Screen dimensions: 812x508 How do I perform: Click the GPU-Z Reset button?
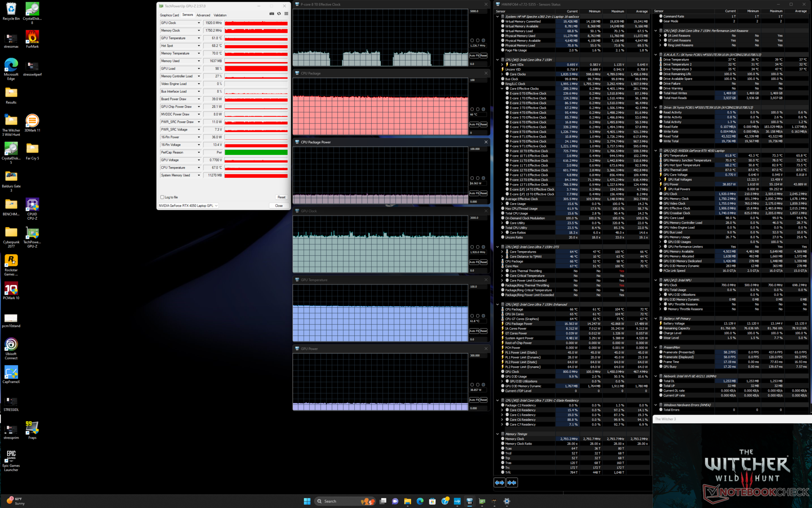coord(281,197)
